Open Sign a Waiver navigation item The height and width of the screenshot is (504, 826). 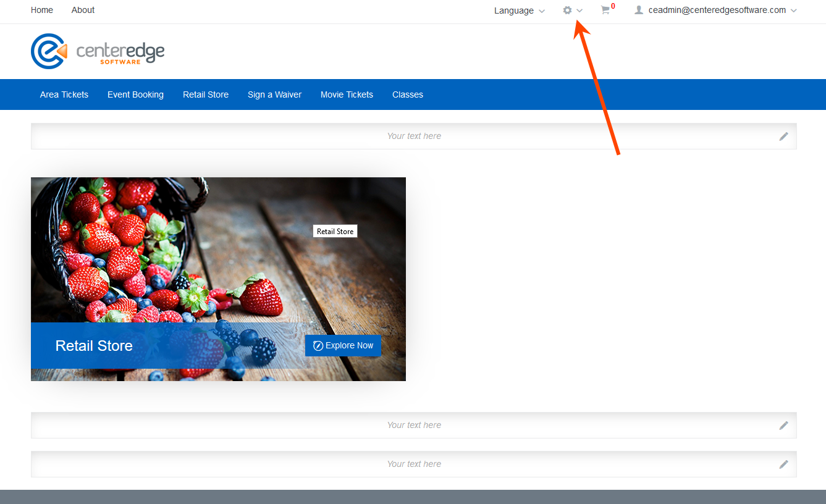(274, 94)
